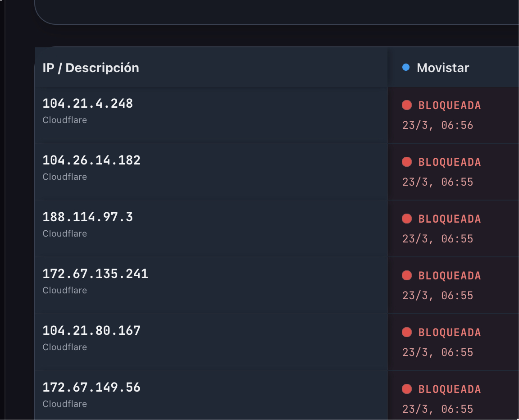The height and width of the screenshot is (420, 519).
Task: Click red status dot for 104.26.14.182
Action: coord(407,162)
